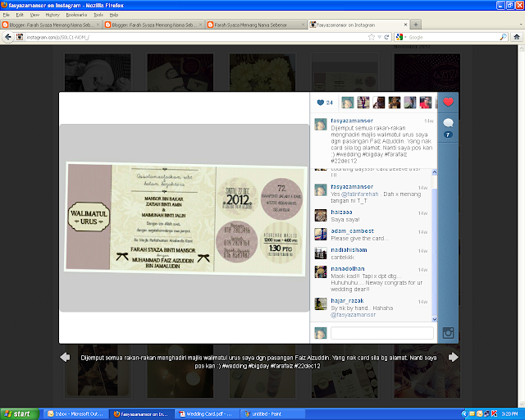525x420 pixels.
Task: Click @fasyazamansor mention in hajar_razak comment
Action: click(354, 315)
